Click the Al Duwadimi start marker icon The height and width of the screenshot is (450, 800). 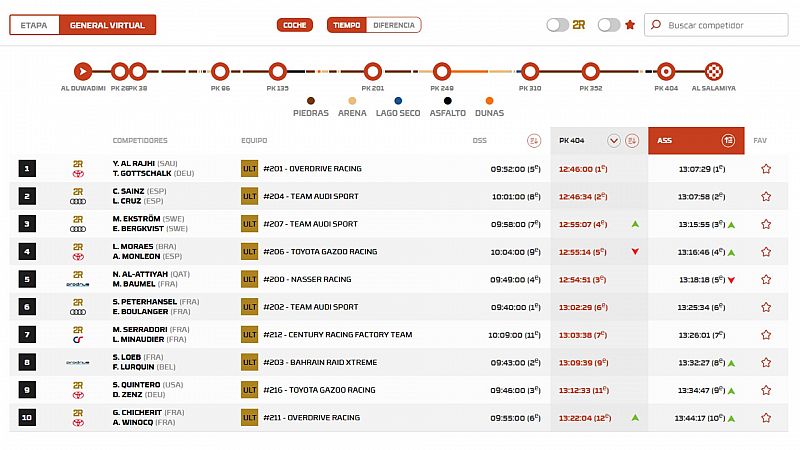click(83, 71)
